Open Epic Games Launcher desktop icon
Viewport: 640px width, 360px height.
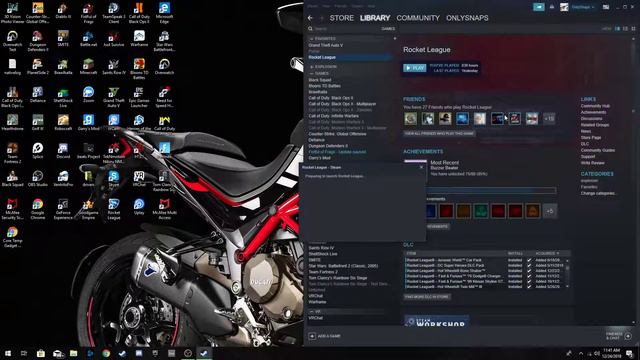tap(139, 97)
